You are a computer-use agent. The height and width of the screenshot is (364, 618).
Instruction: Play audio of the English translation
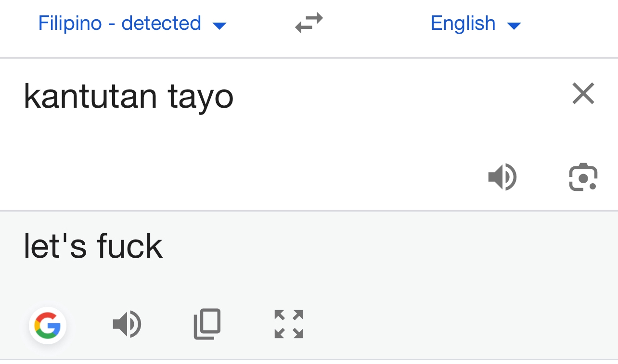coord(127,324)
